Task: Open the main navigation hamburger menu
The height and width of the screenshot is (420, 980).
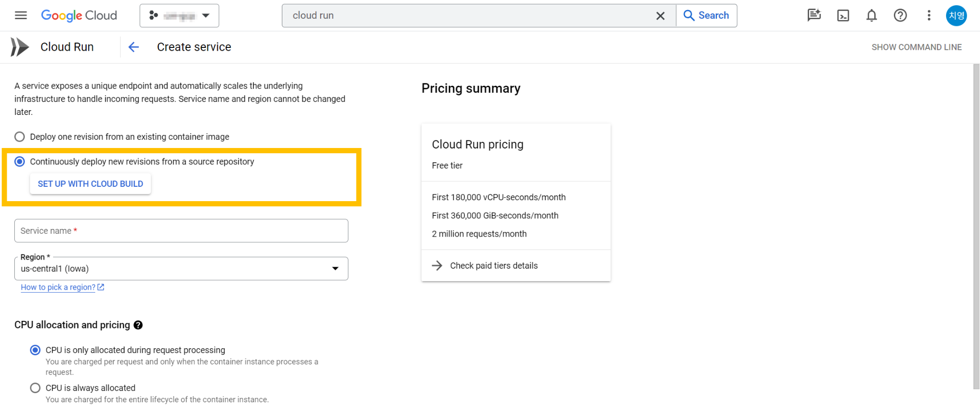Action: [21, 15]
